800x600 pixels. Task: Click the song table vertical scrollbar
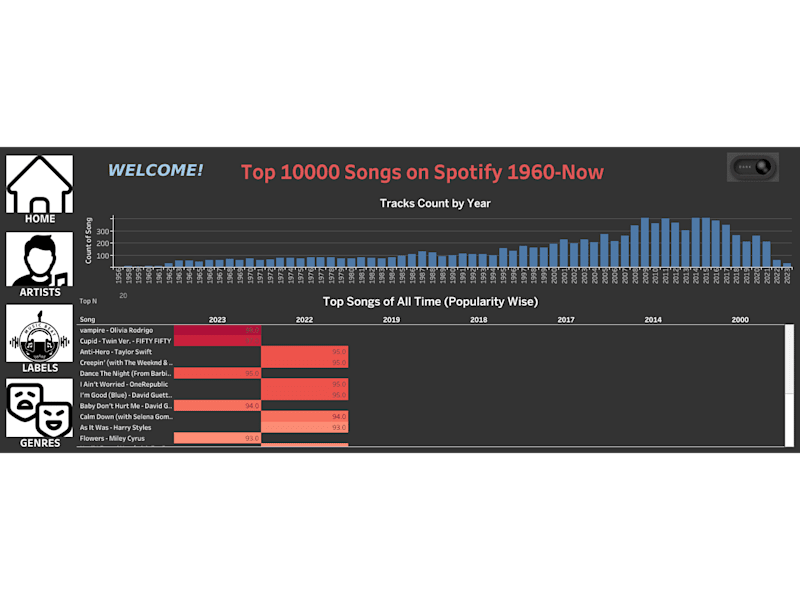click(x=789, y=385)
